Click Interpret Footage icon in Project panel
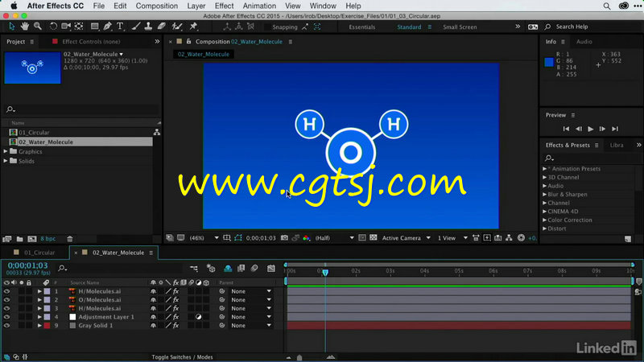Viewport: 644px width, 362px height. 7,239
